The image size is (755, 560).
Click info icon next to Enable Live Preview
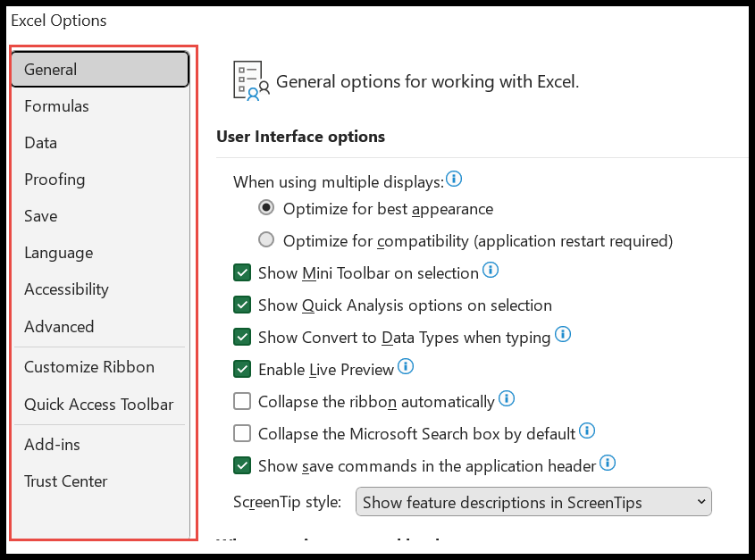406,366
